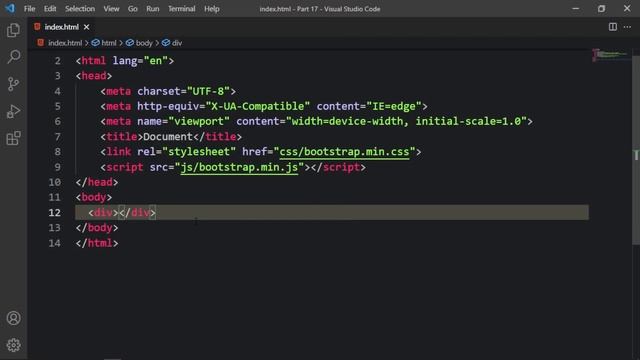Screen dimensions: 640x360
Task: Open the Terminal menu
Action: click(x=182, y=9)
